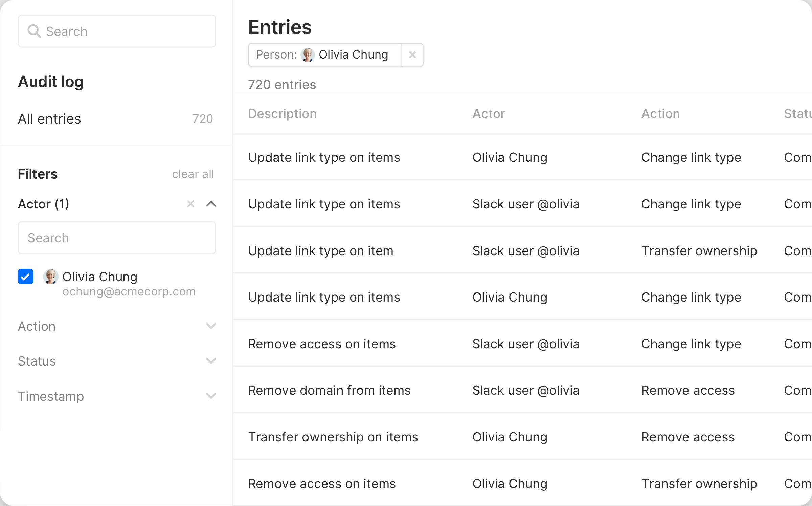Collapse the Actor filter section
The height and width of the screenshot is (506, 812).
tap(211, 204)
